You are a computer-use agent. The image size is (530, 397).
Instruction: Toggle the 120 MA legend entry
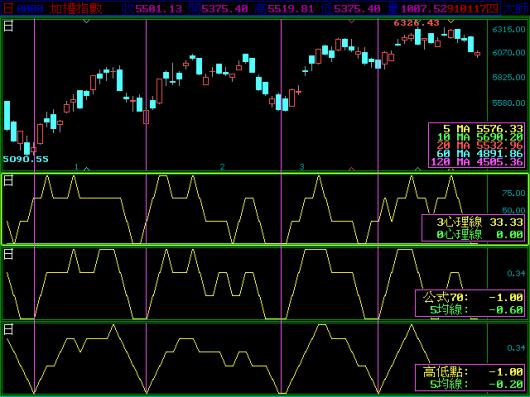(477, 162)
